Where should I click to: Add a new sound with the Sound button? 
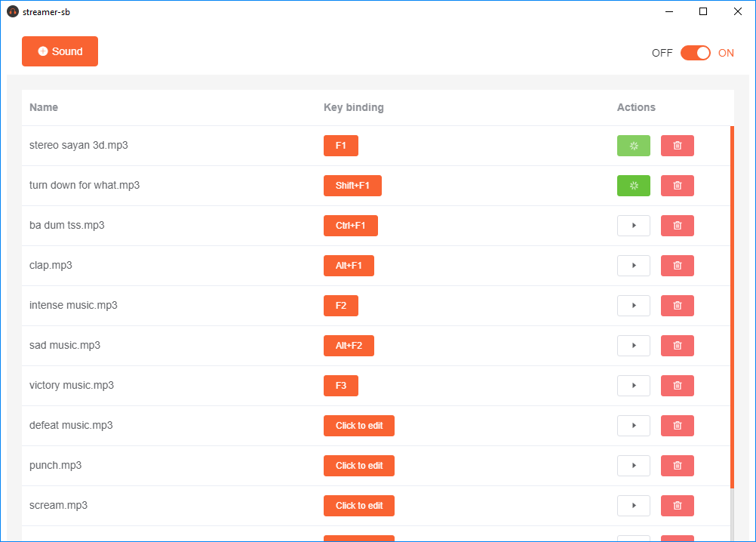point(60,51)
